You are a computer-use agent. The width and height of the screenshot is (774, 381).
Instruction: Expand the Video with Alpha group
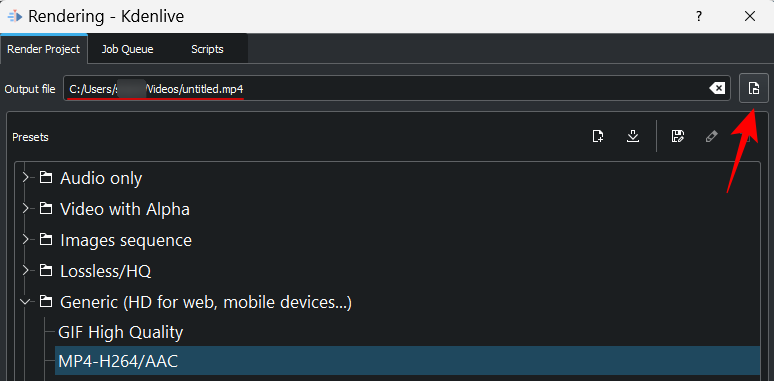click(26, 209)
